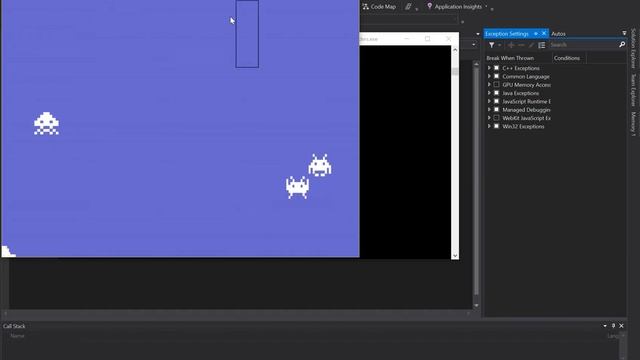Click the add exception plus icon
640x360 pixels.
click(x=511, y=45)
